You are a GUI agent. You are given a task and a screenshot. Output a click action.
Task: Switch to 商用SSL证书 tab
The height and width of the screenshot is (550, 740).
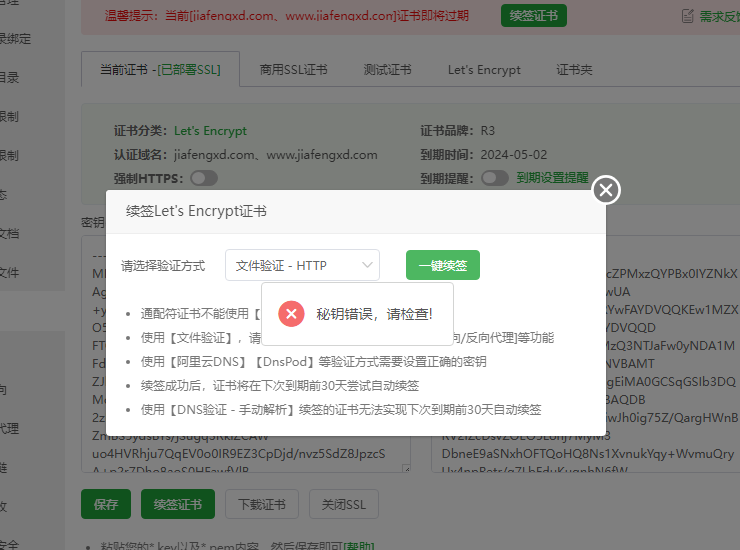point(294,70)
